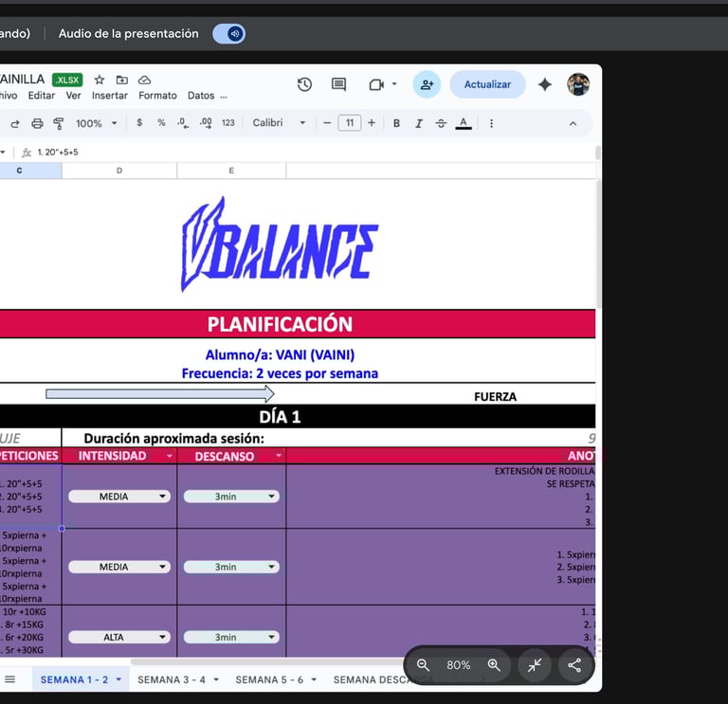Click the VBalance logo image
This screenshot has height=704, width=728.
coord(280,244)
